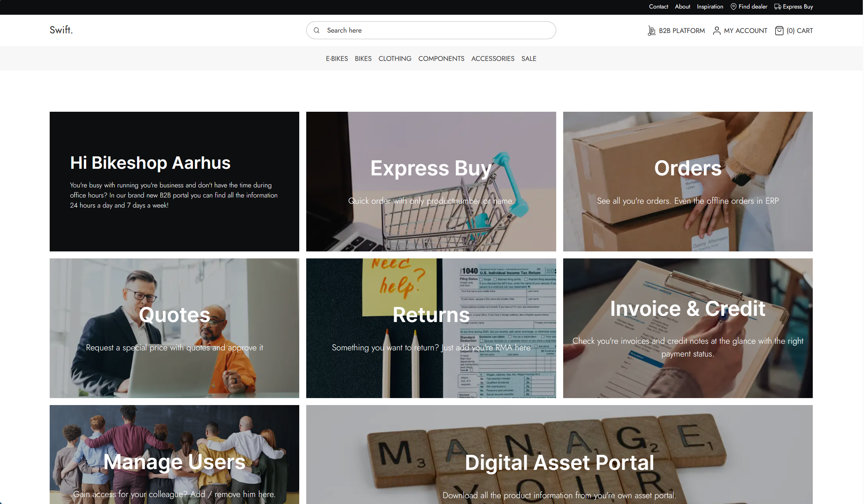Open the Contact link
The height and width of the screenshot is (504, 864).
[658, 7]
